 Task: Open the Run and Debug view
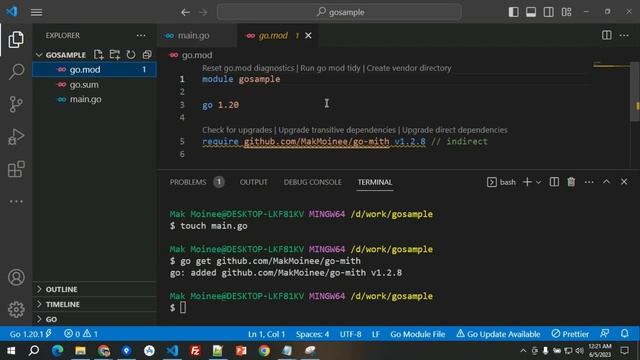pyautogui.click(x=16, y=137)
